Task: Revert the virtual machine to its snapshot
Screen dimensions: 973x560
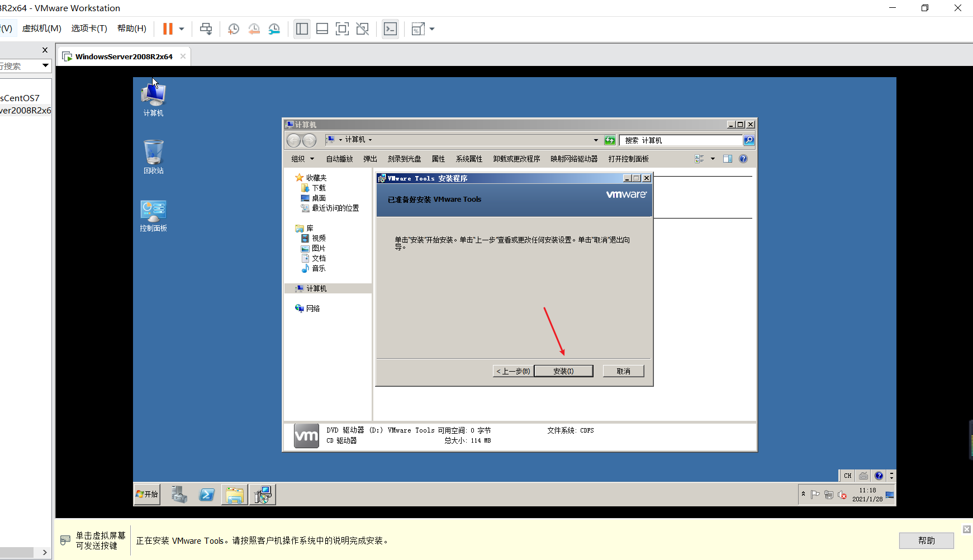Action: pos(254,29)
